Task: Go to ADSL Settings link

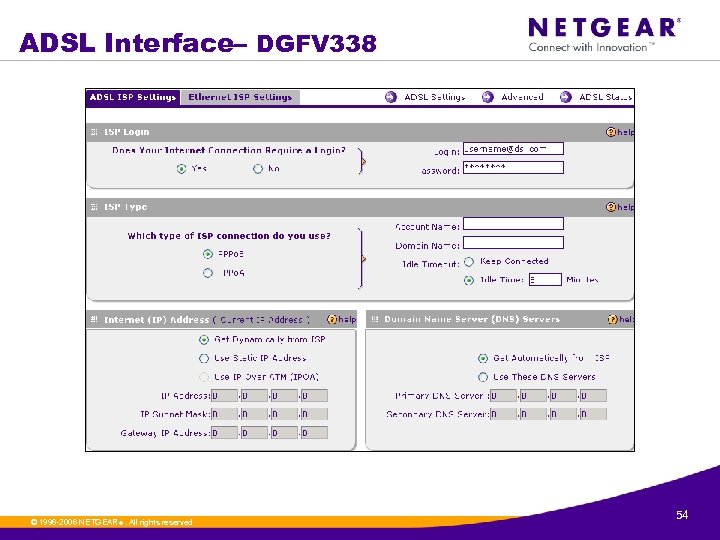Action: click(x=434, y=97)
